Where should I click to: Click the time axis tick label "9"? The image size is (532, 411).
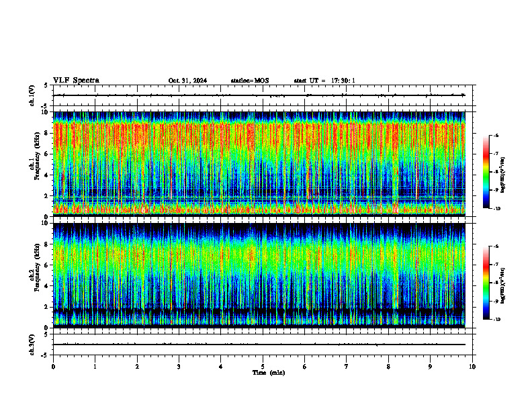430,367
